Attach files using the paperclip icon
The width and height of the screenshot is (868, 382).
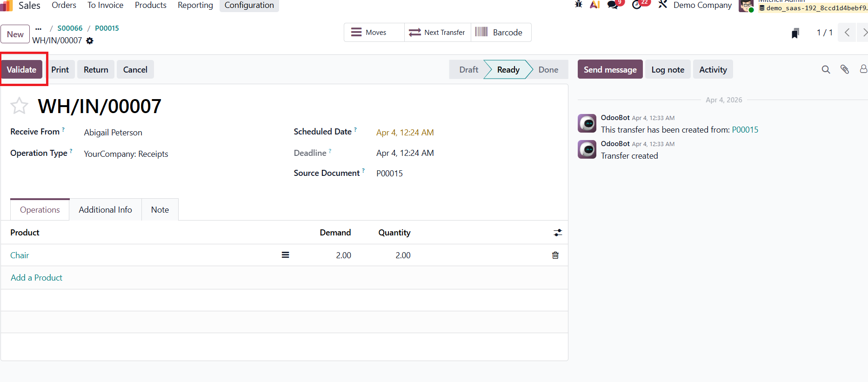[844, 70]
